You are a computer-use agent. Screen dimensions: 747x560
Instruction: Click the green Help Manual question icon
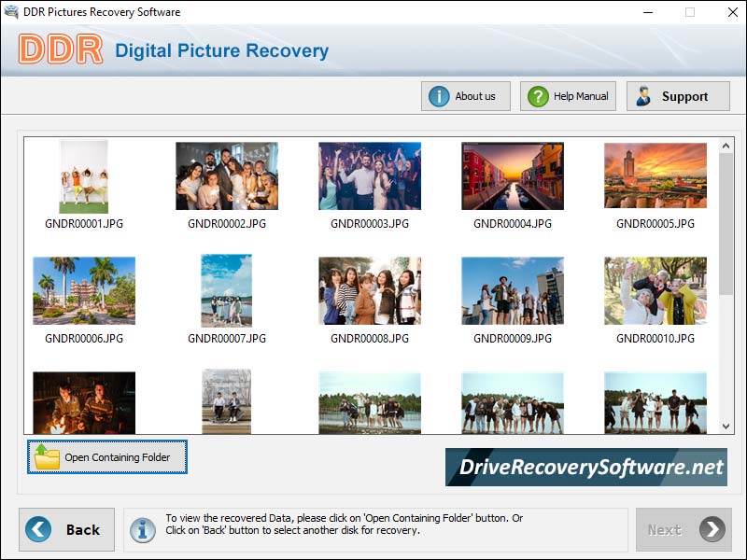[538, 96]
